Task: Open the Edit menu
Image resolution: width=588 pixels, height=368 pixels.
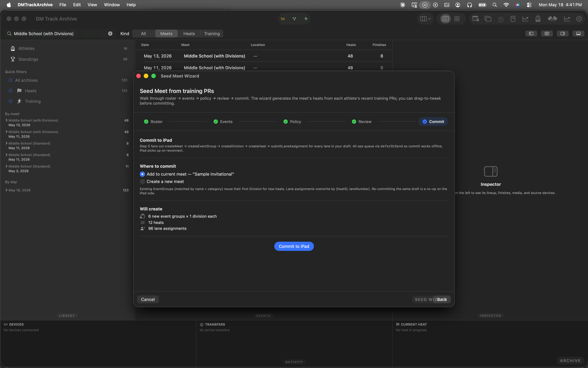Action: click(x=77, y=5)
